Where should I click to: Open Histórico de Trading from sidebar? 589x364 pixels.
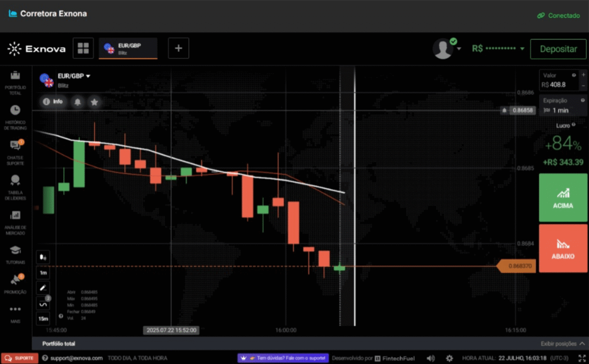(16, 114)
